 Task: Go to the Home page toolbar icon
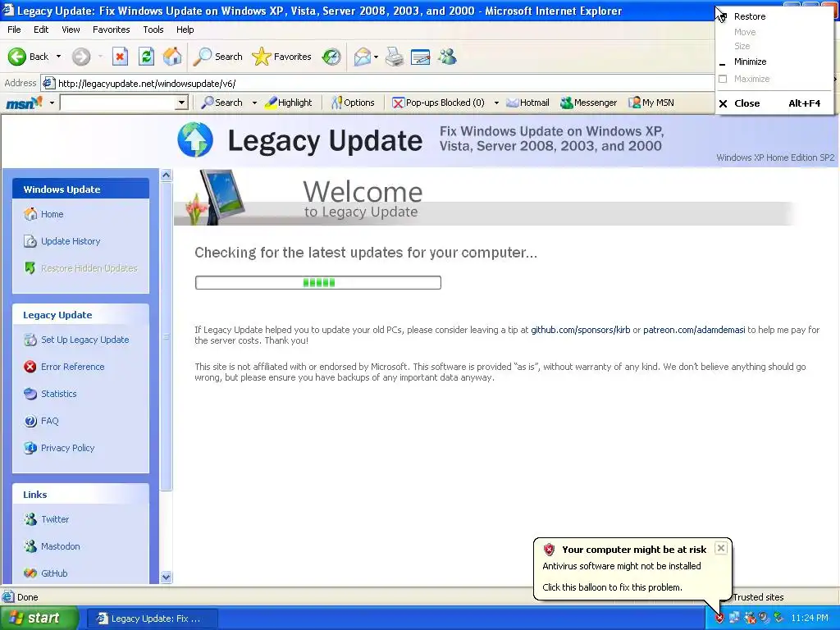pyautogui.click(x=172, y=57)
